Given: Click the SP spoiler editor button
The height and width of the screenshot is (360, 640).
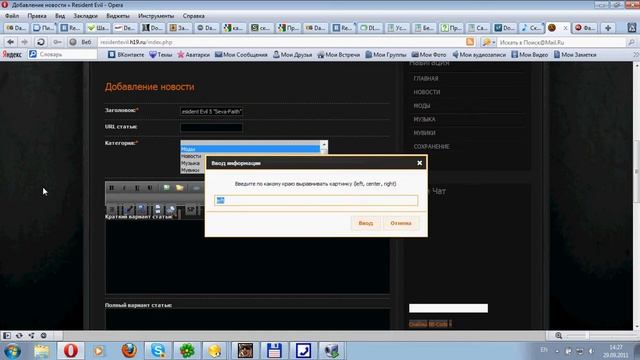Looking at the screenshot, I should click(191, 210).
